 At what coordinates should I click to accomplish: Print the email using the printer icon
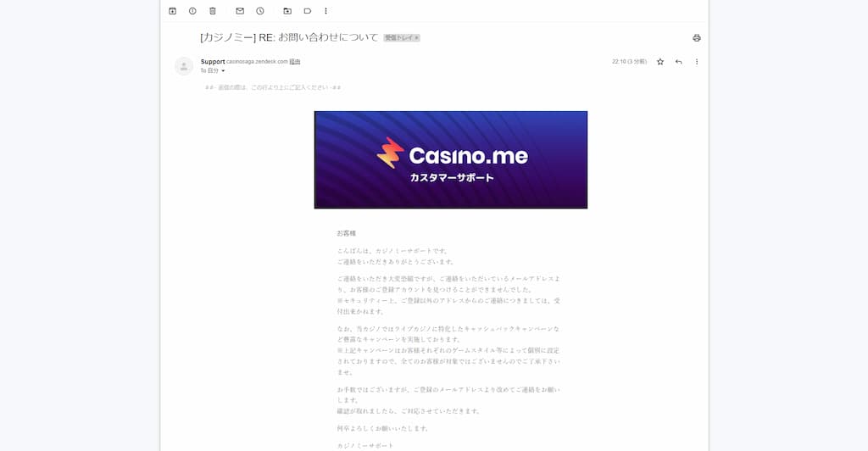pos(697,37)
